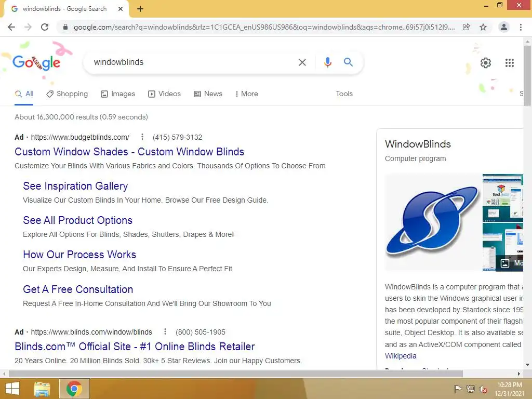Screen dimensions: 532x399
Task: Open the Chrome profile avatar
Action: click(x=504, y=27)
